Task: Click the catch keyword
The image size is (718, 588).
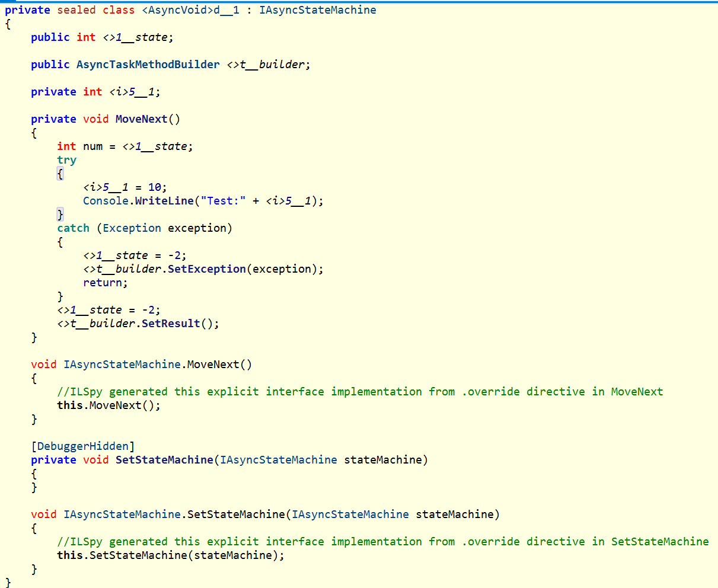Action: (73, 228)
